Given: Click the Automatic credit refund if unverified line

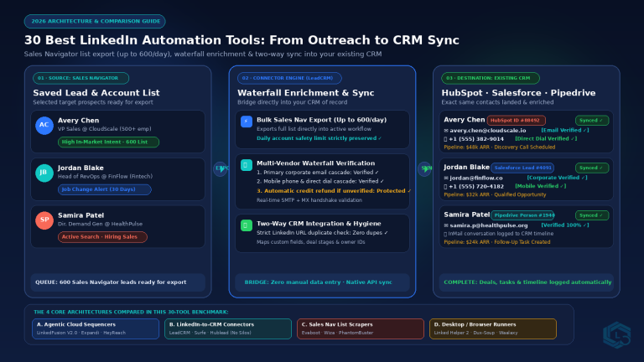Looking at the screenshot, I should (334, 191).
